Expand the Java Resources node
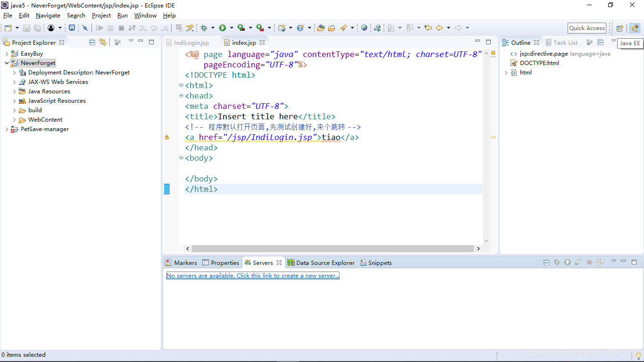This screenshot has height=362, width=644. pos(14,91)
